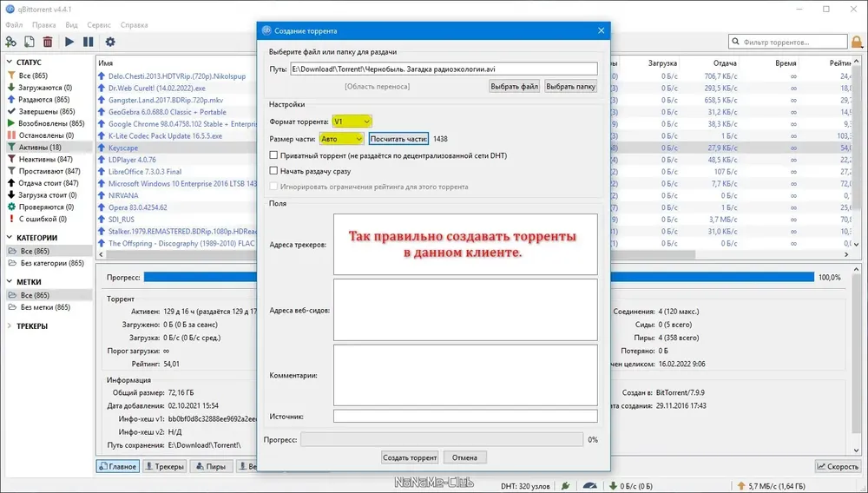Enable the Приватный торрент checkbox
The image size is (868, 493).
point(273,155)
